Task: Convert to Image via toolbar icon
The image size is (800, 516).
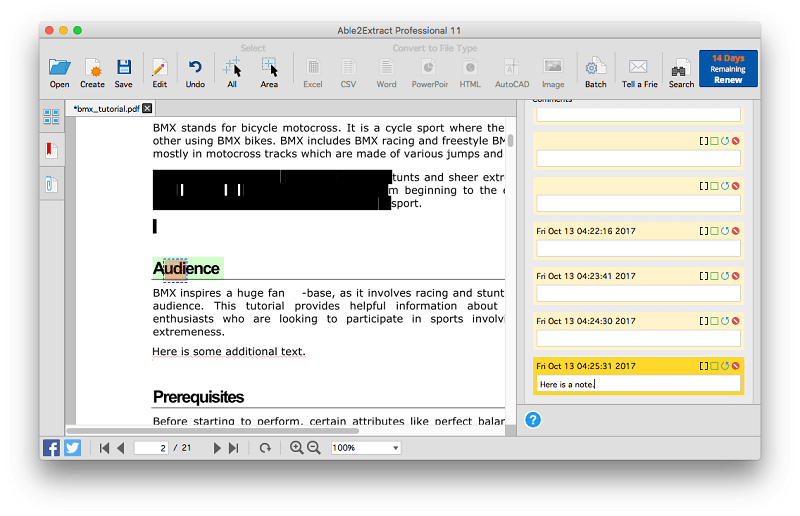Action: [x=553, y=73]
